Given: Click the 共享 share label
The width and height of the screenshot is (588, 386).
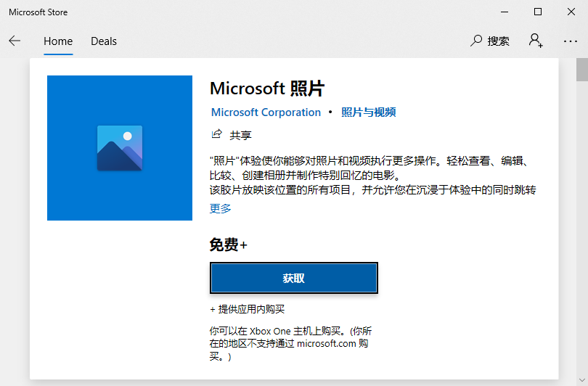Looking at the screenshot, I should coord(241,135).
